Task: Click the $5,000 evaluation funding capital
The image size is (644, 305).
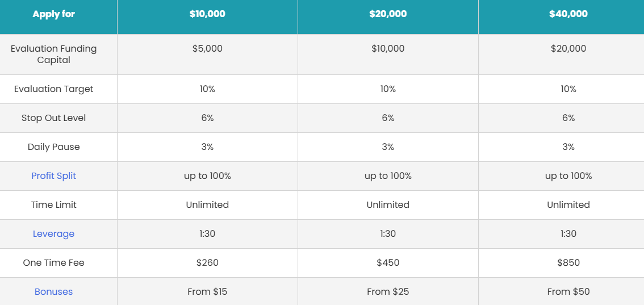Action: 207,49
